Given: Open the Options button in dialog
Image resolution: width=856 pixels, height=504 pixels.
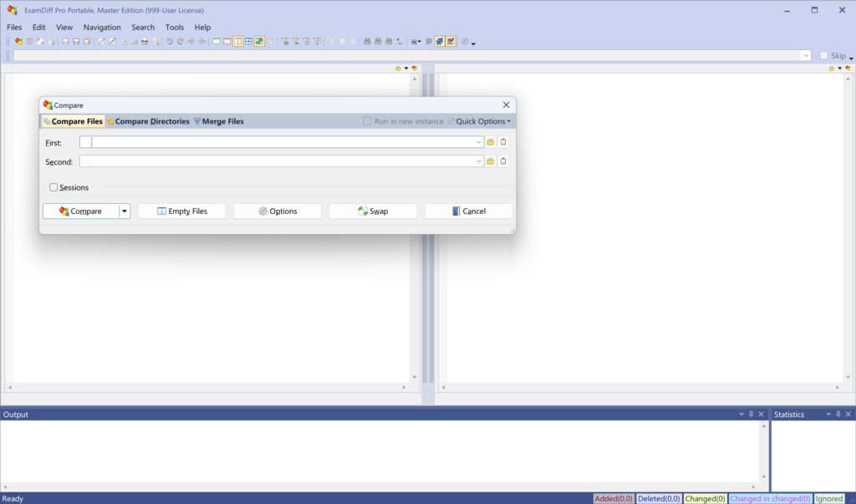Looking at the screenshot, I should point(278,211).
